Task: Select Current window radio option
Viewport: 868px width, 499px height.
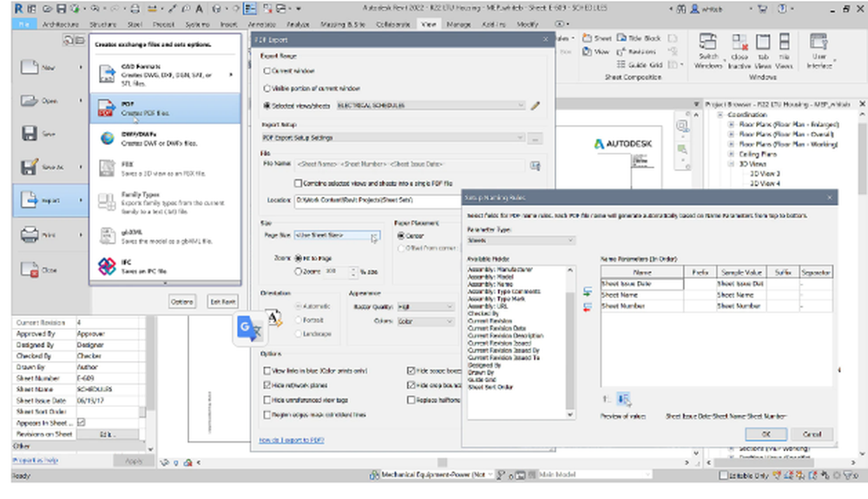Action: point(267,71)
